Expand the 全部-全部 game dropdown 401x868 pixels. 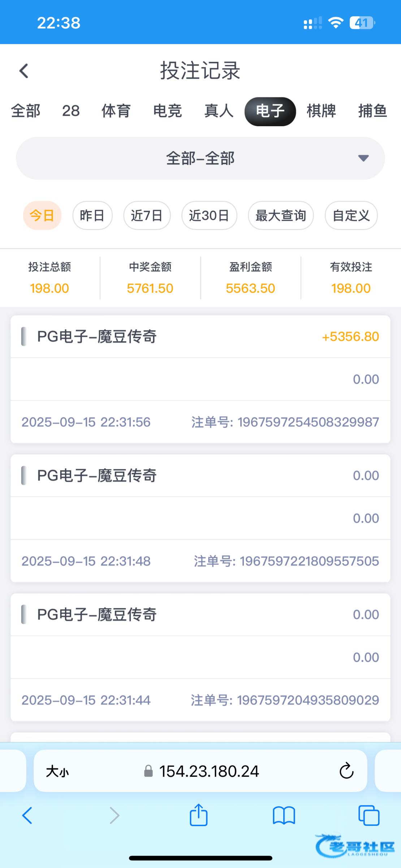click(x=200, y=158)
